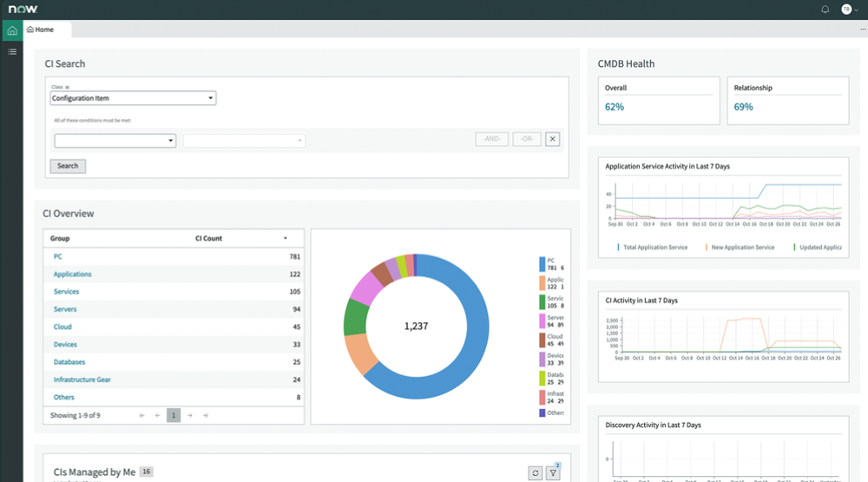Open the Devices group link
The image size is (868, 482).
click(65, 345)
